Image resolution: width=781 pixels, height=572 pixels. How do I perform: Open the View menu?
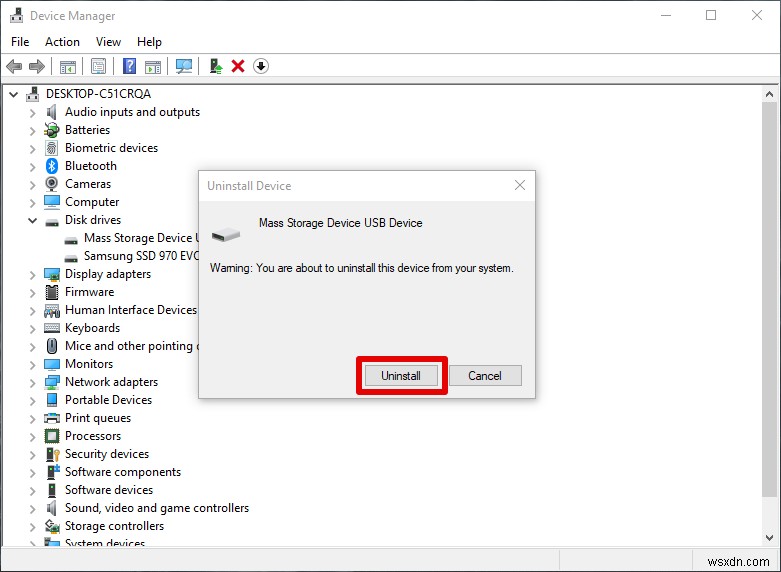point(109,42)
